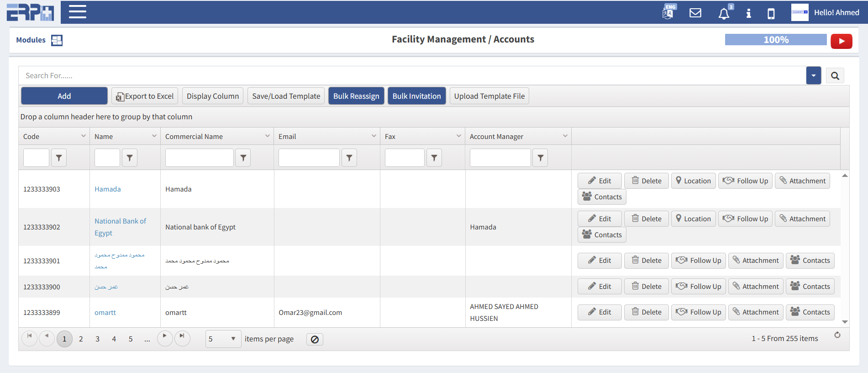Toggle filter for the Email column
This screenshot has height=373, width=868.
pyautogui.click(x=349, y=158)
